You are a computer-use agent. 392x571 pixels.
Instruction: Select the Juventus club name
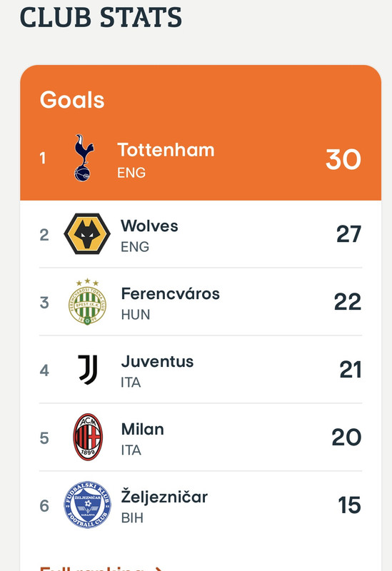coord(157,361)
